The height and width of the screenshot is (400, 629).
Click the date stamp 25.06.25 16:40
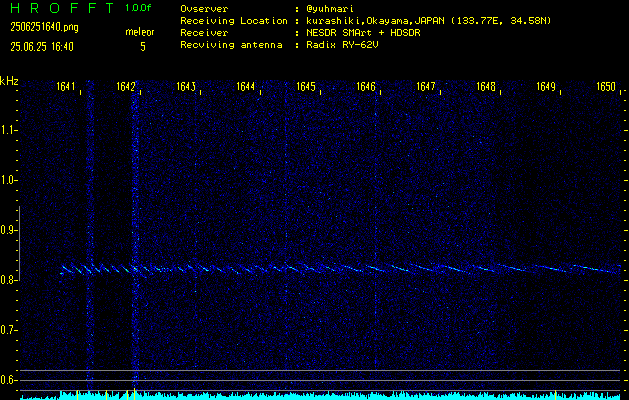coord(42,47)
